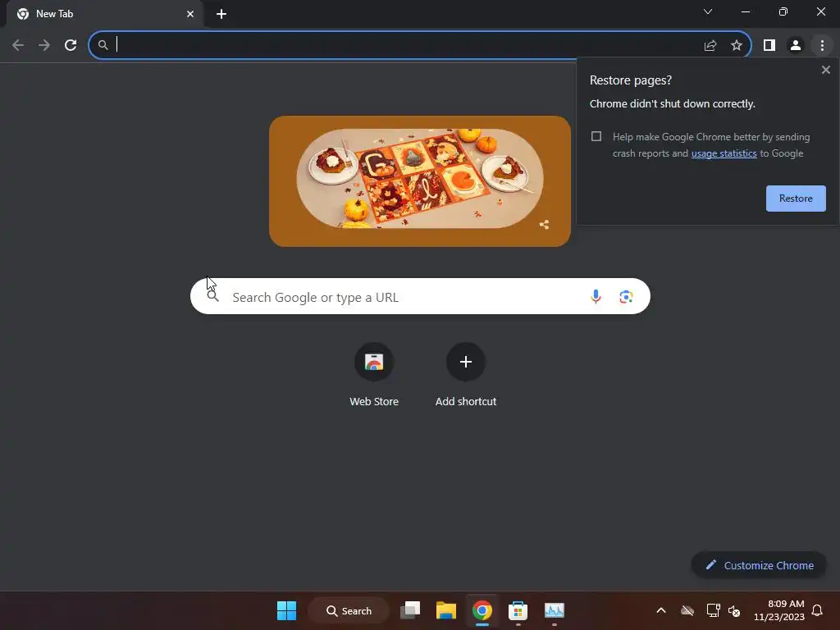Reload the page with refresh icon
The width and height of the screenshot is (840, 630).
coord(71,45)
